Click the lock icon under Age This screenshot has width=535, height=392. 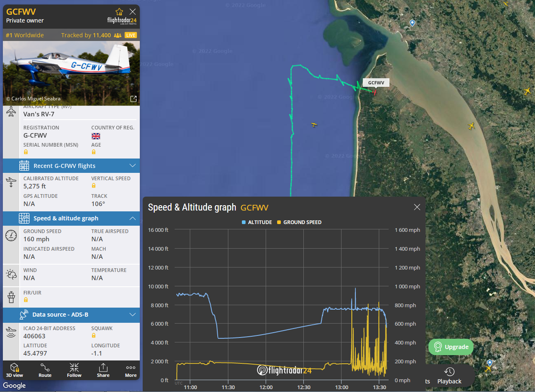(x=93, y=152)
